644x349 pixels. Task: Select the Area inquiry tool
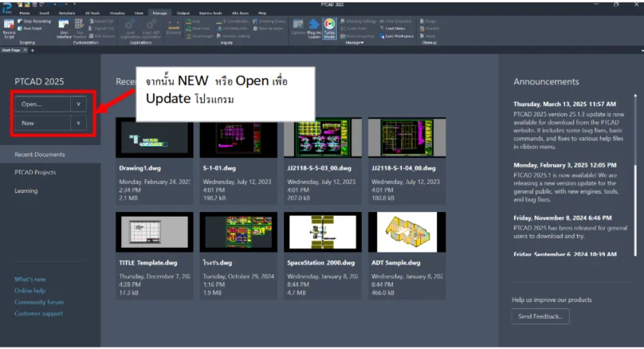pyautogui.click(x=193, y=22)
